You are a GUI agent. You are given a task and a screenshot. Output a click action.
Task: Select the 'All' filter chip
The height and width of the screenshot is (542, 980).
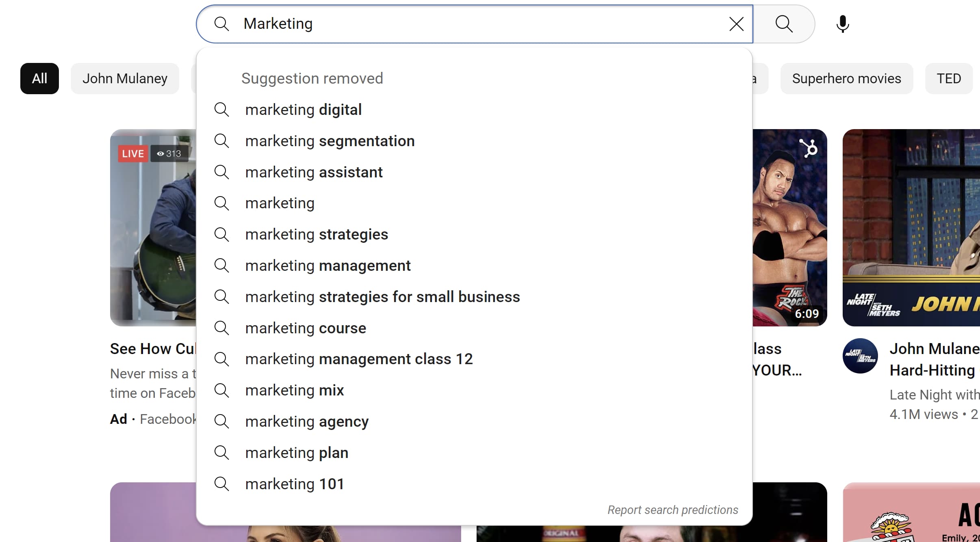click(x=39, y=78)
